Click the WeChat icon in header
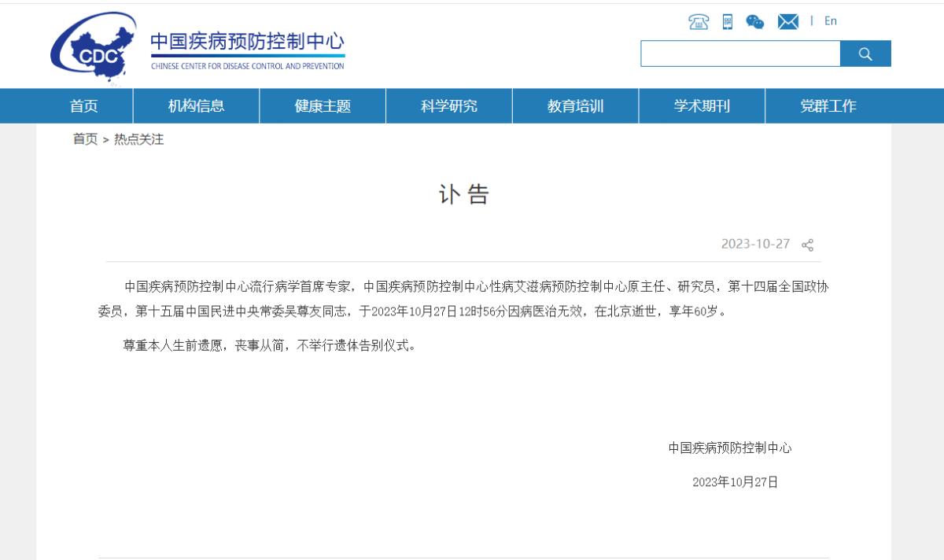The height and width of the screenshot is (560, 944). pyautogui.click(x=755, y=22)
